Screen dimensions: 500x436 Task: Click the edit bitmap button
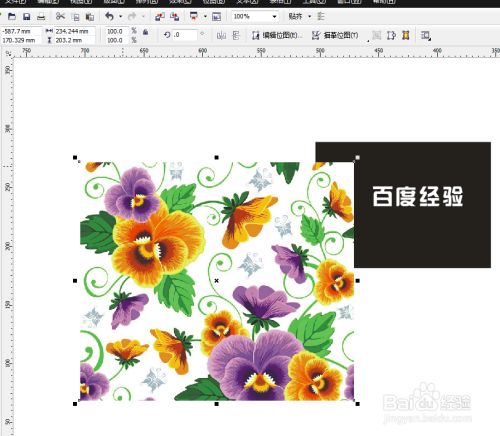point(277,35)
